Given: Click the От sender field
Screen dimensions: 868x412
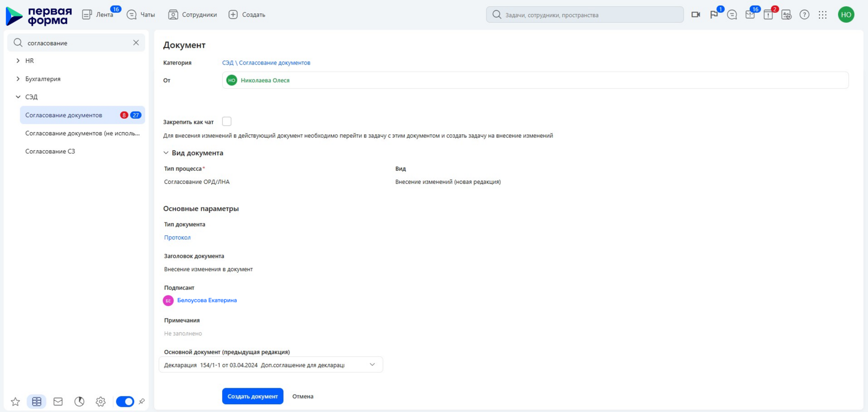Looking at the screenshot, I should pyautogui.click(x=535, y=81).
